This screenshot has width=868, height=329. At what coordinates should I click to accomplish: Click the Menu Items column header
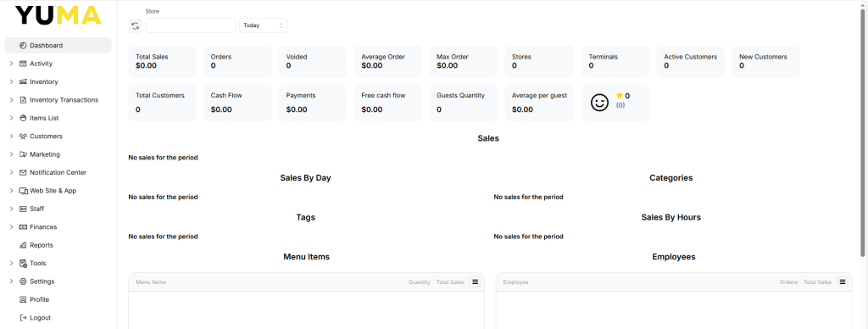[151, 282]
